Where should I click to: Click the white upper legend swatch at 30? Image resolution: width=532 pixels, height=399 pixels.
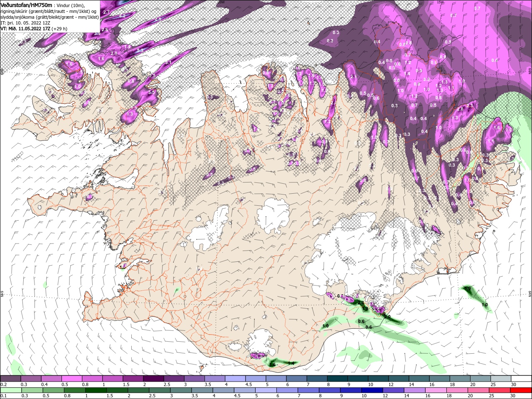521,379
